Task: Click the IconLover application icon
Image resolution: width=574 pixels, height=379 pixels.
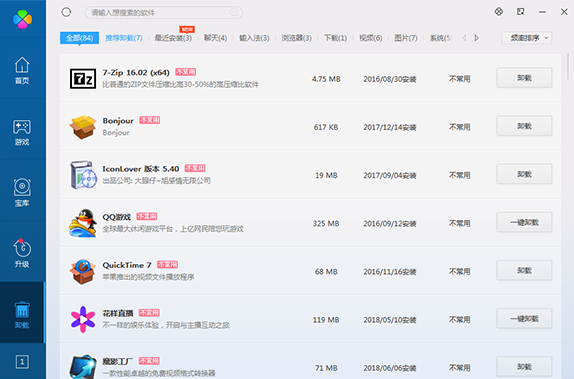Action: (83, 175)
